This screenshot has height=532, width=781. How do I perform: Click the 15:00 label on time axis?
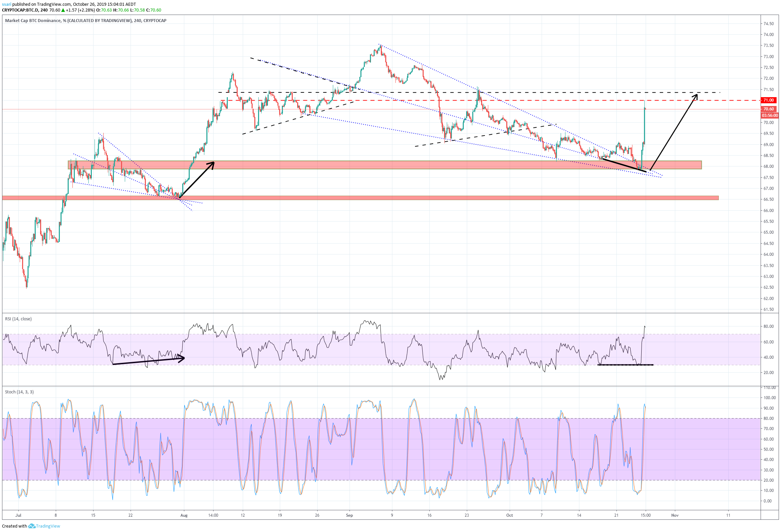pos(646,515)
